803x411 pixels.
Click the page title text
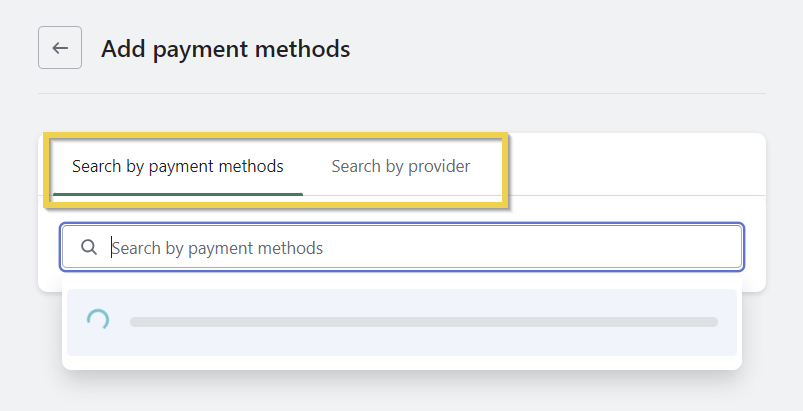(x=225, y=48)
